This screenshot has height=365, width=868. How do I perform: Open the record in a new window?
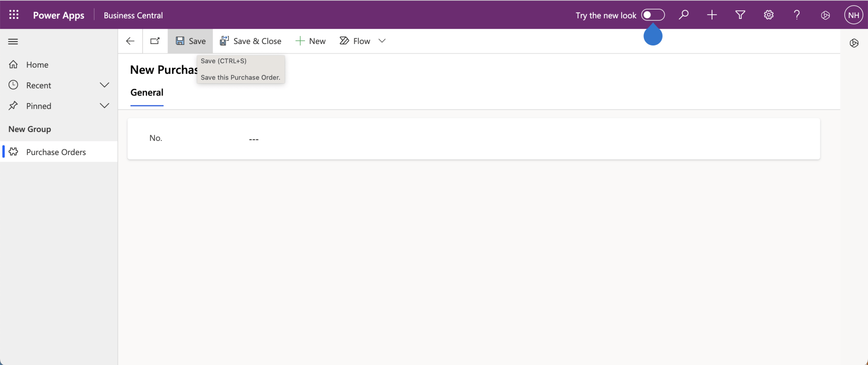(x=155, y=41)
